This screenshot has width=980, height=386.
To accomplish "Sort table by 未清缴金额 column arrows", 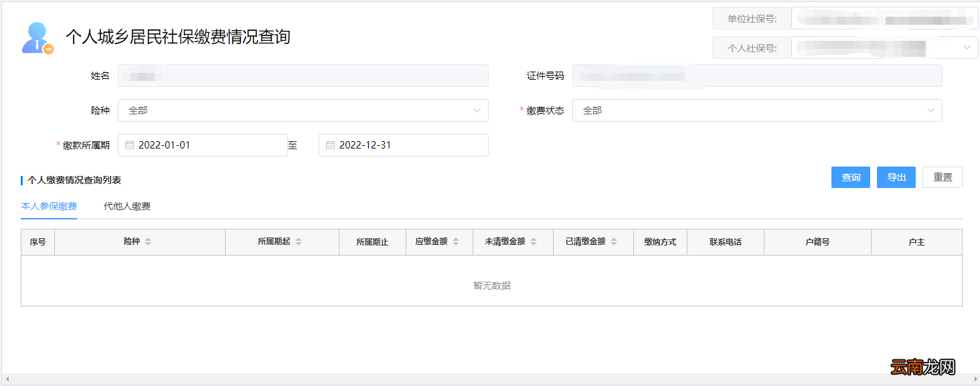I will [534, 242].
